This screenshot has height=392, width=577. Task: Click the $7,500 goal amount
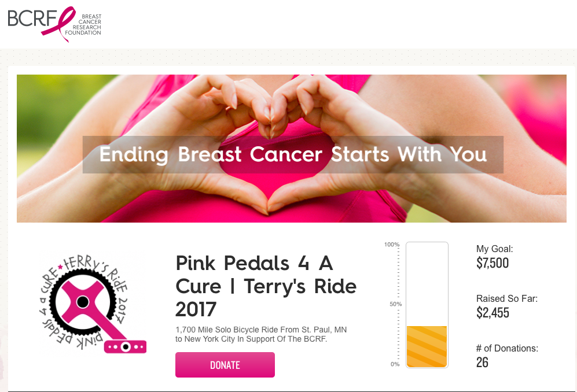point(493,263)
